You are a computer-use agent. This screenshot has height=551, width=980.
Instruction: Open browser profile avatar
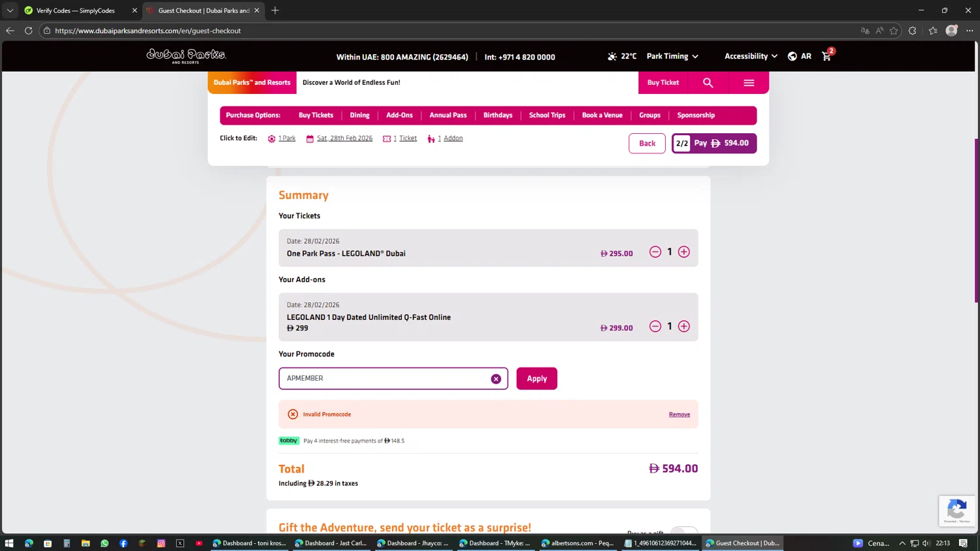pos(952,31)
